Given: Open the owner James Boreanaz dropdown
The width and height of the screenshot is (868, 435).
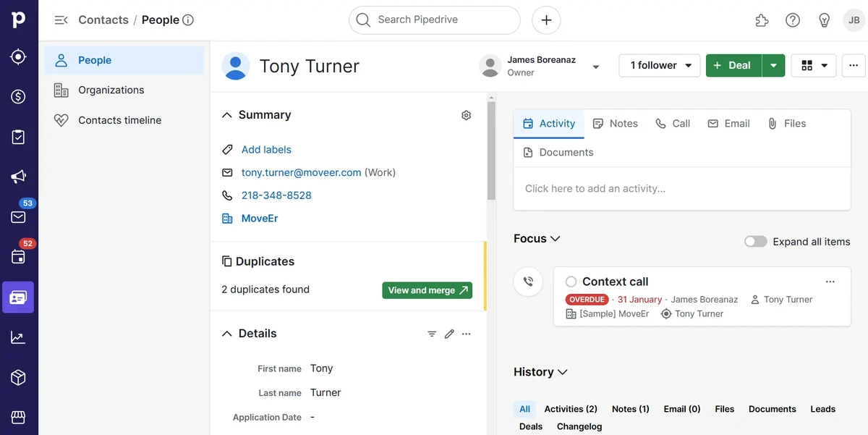Looking at the screenshot, I should pos(596,67).
